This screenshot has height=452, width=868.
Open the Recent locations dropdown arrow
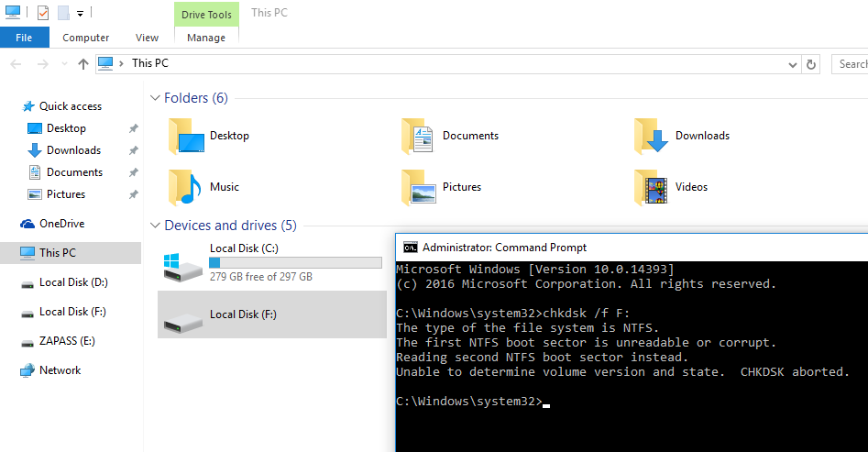pyautogui.click(x=63, y=64)
